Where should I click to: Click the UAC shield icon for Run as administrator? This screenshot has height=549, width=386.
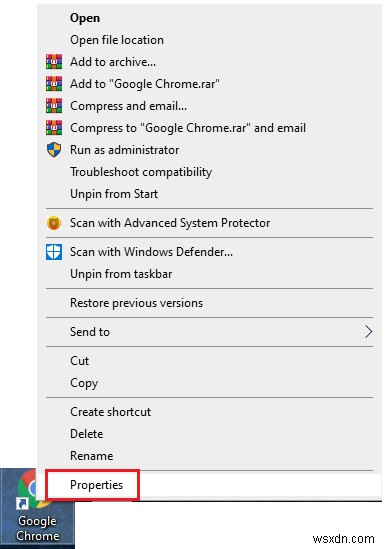pos(54,150)
